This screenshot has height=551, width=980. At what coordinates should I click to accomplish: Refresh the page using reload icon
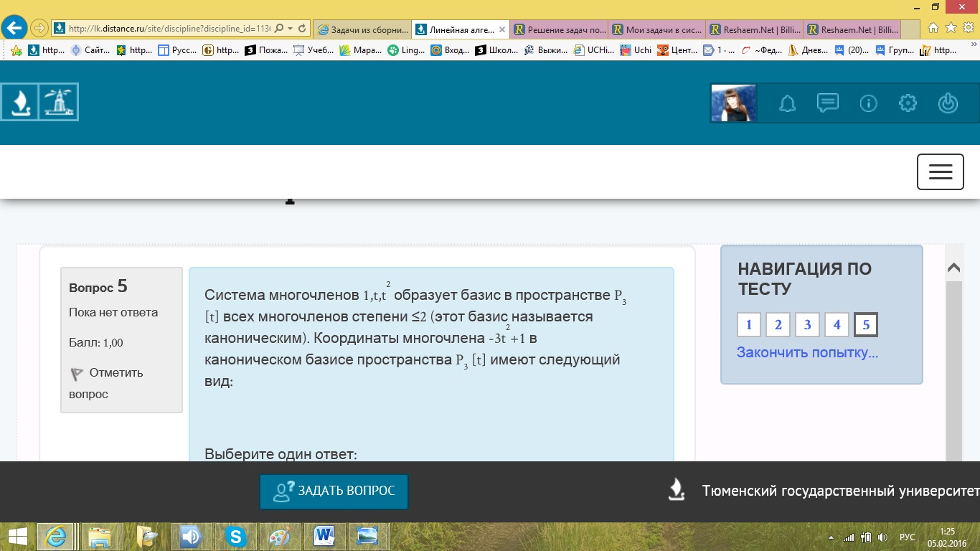click(302, 29)
